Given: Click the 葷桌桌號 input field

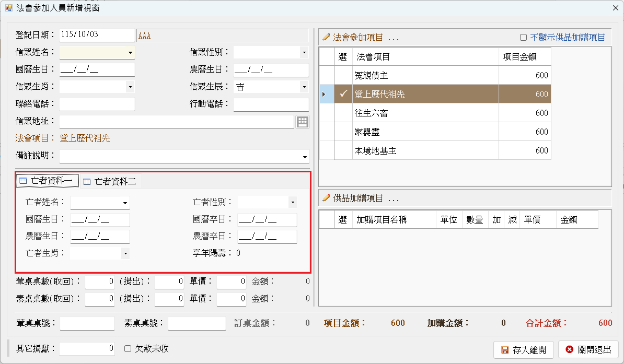Looking at the screenshot, I should tap(87, 323).
